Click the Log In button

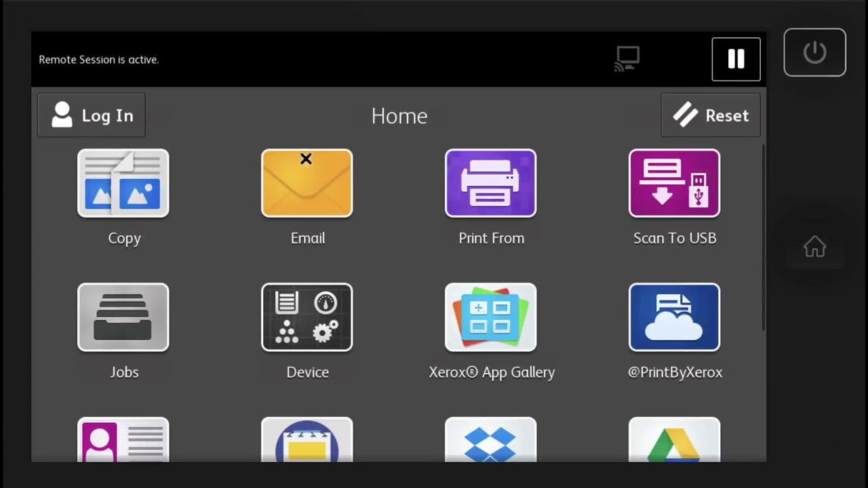92,115
